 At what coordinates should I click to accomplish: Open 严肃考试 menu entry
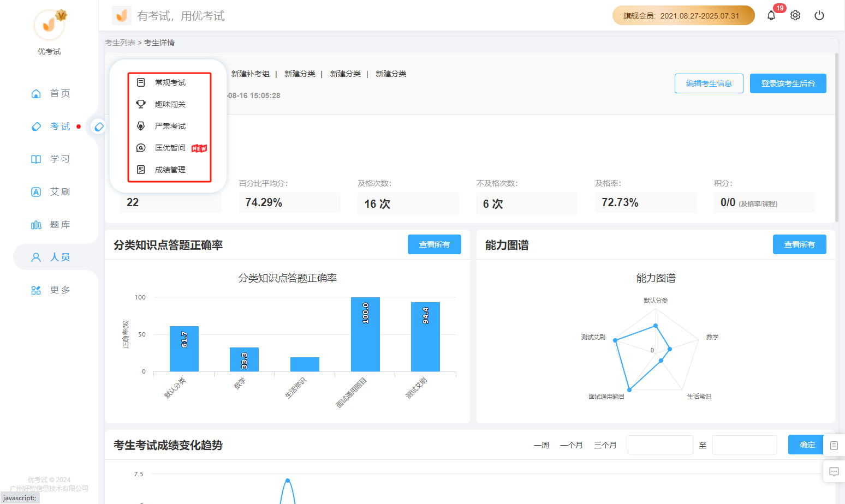[170, 126]
